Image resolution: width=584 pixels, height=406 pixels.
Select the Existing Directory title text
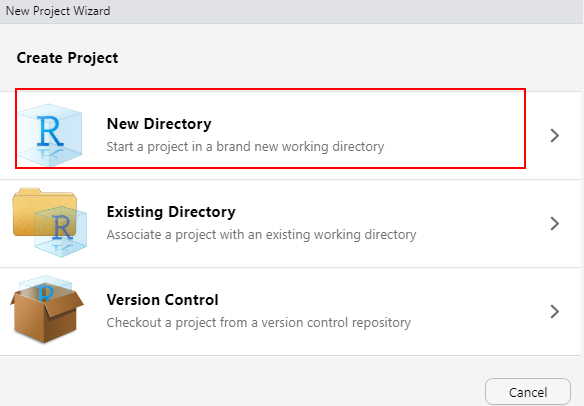(x=171, y=212)
